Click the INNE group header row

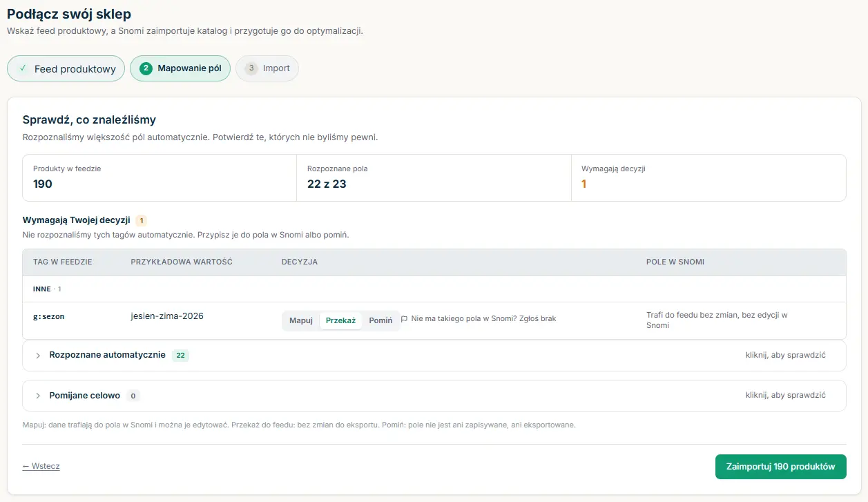[434, 289]
